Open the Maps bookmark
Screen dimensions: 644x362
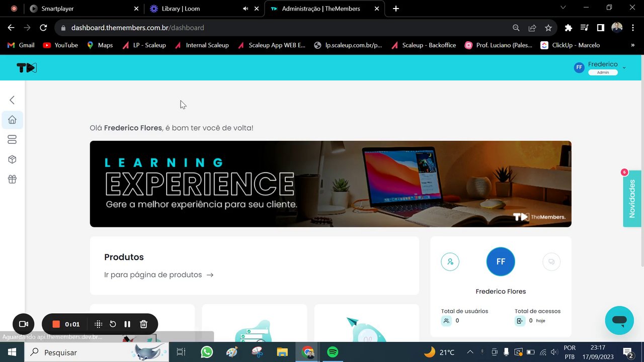(x=100, y=45)
